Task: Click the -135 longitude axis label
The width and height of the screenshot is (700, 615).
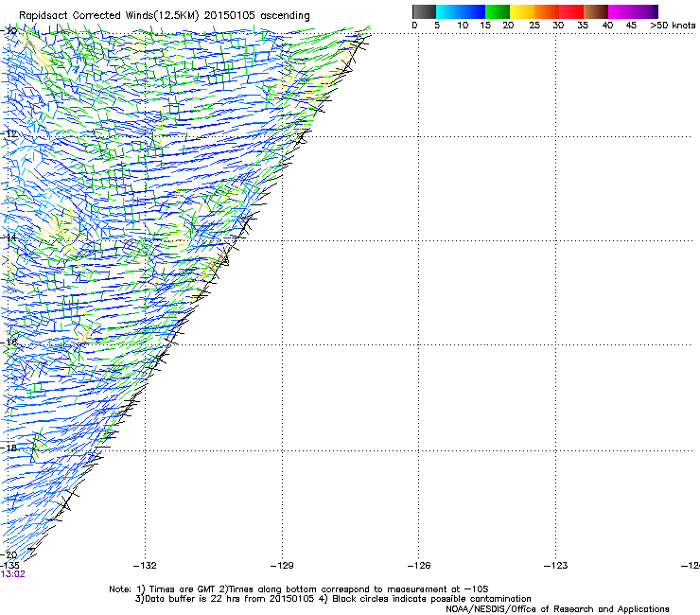Action: pos(9,566)
